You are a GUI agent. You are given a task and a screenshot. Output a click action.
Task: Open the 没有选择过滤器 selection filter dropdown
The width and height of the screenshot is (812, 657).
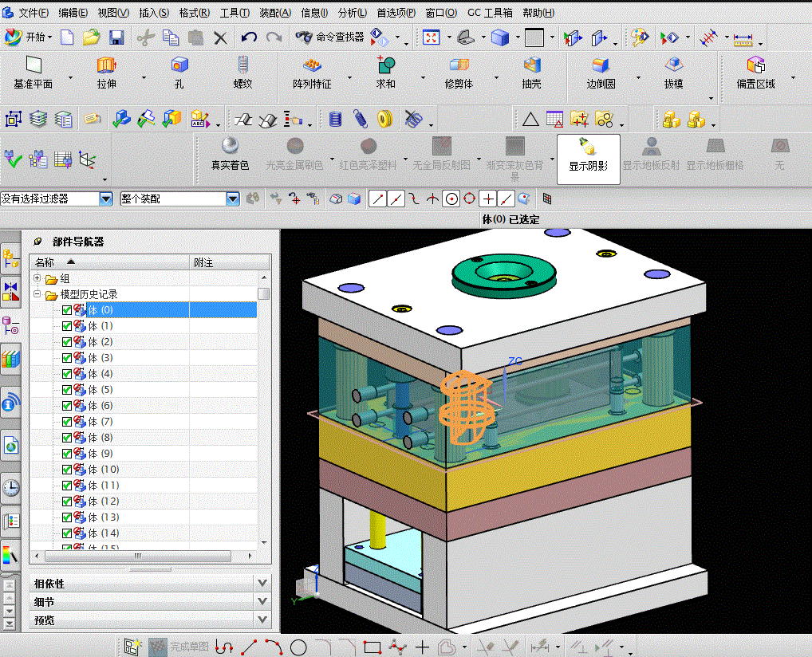[x=105, y=199]
